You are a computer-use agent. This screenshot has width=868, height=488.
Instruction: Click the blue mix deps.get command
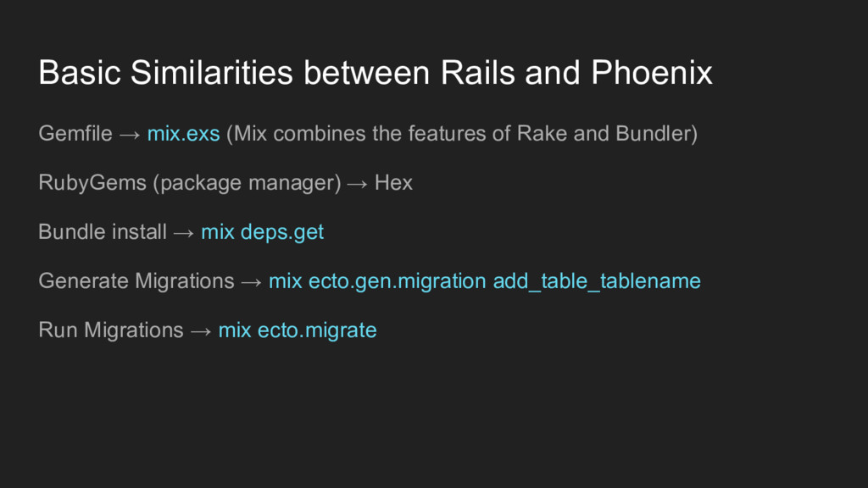tap(263, 232)
